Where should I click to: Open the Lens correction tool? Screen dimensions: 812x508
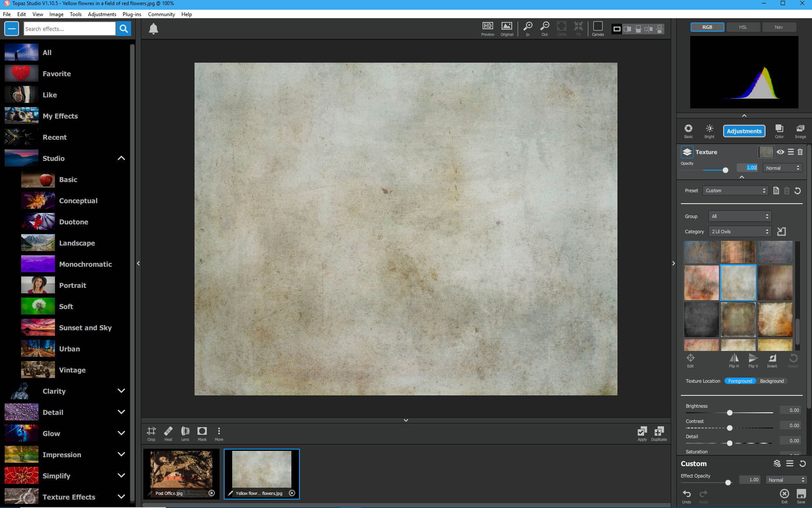click(x=185, y=433)
